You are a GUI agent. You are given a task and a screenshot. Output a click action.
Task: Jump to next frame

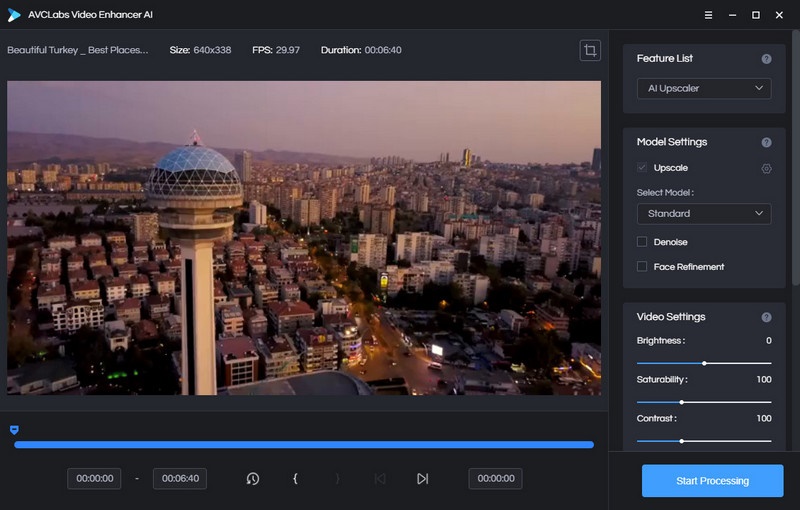pos(422,479)
